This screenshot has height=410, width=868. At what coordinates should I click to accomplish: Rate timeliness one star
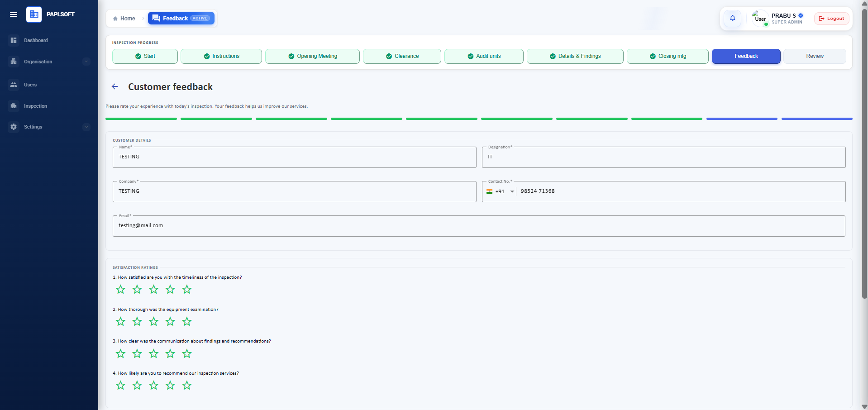pos(120,290)
